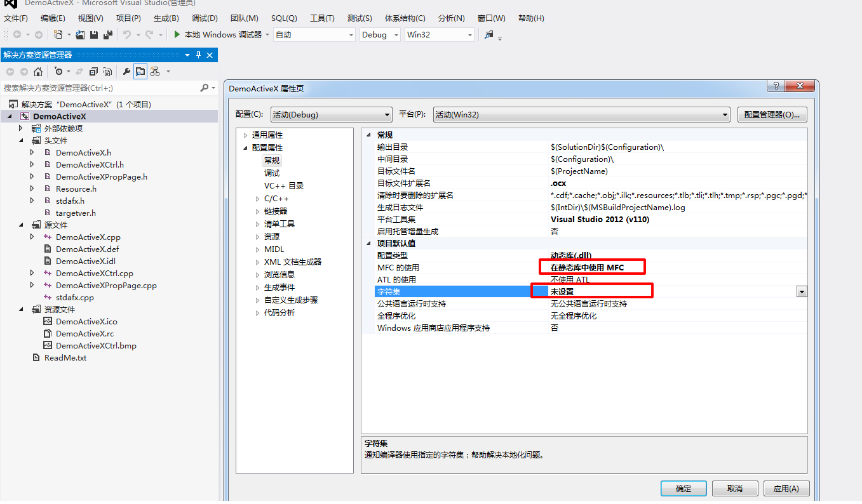The height and width of the screenshot is (504, 862).
Task: Click the Undo arrow in toolbar
Action: tap(126, 35)
